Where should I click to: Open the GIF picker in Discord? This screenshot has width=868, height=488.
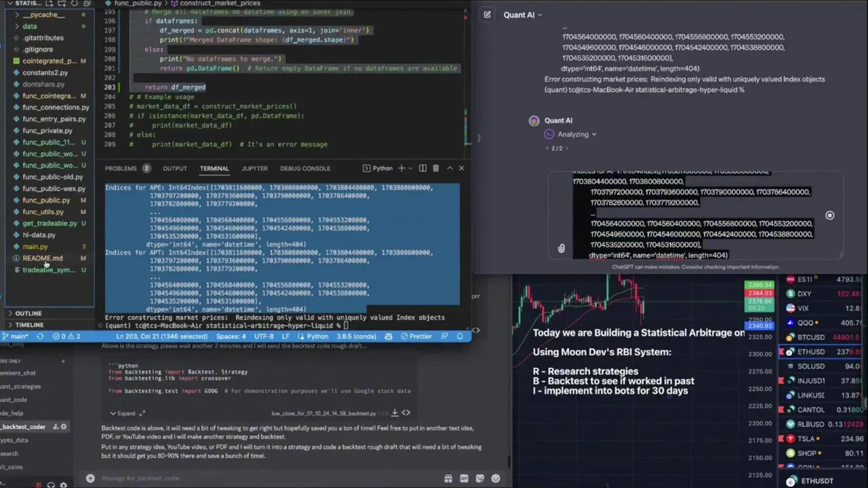point(465,479)
